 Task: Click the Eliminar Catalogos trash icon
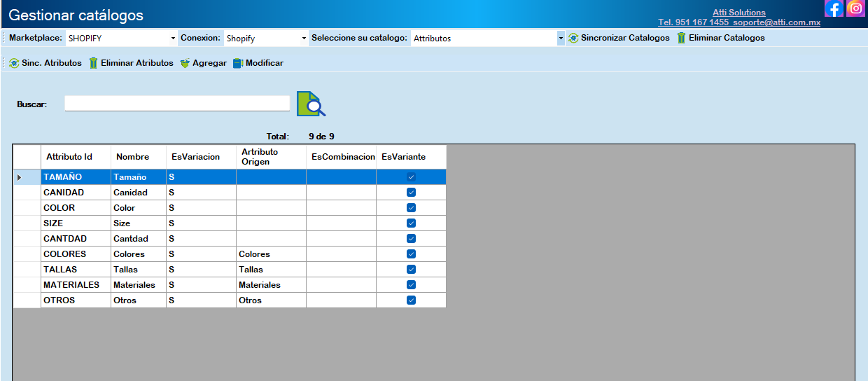point(681,38)
